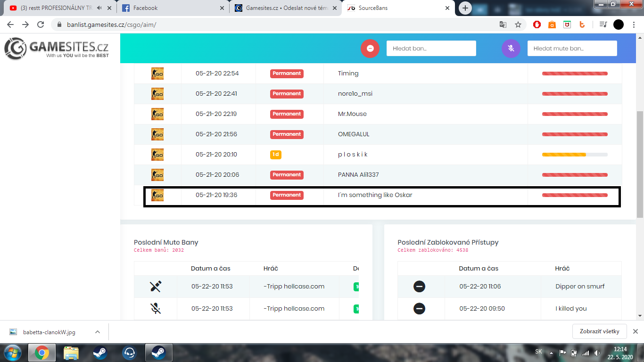
Task: Bookmark this page with the star icon
Action: [x=518, y=25]
